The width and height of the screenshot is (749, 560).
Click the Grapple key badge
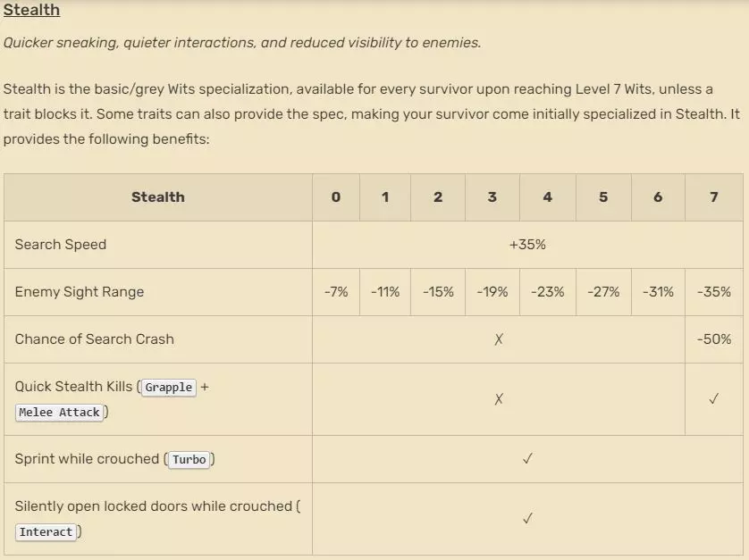pyautogui.click(x=169, y=387)
